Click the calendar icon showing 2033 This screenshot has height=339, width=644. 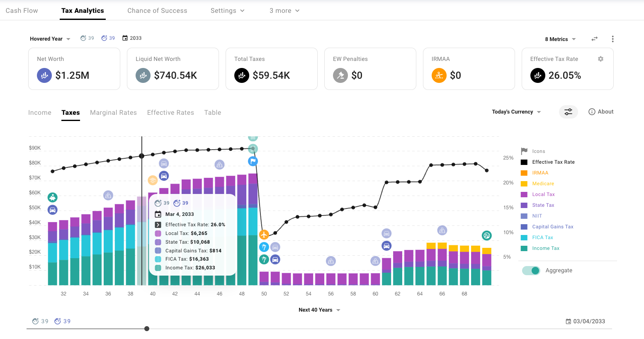[x=125, y=38]
